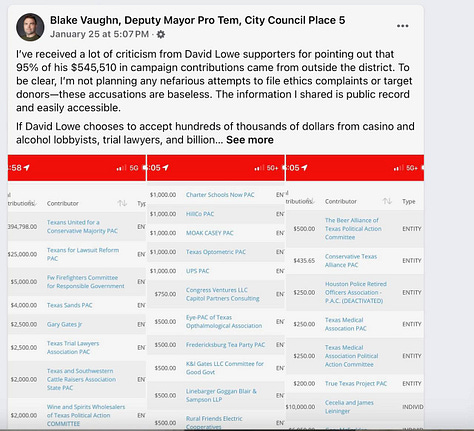Image resolution: width=474 pixels, height=431 pixels.
Task: Click the Contributor header in first screenshot
Action: pos(63,203)
